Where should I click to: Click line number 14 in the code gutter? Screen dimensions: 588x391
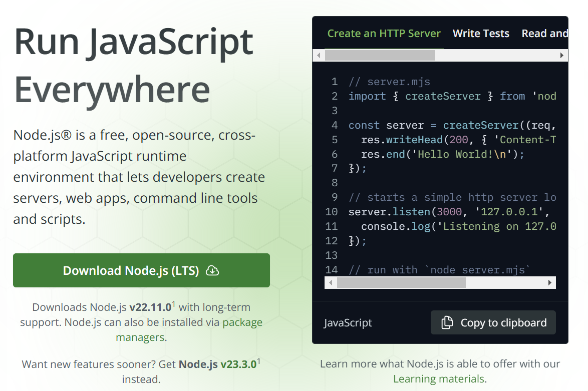332,270
